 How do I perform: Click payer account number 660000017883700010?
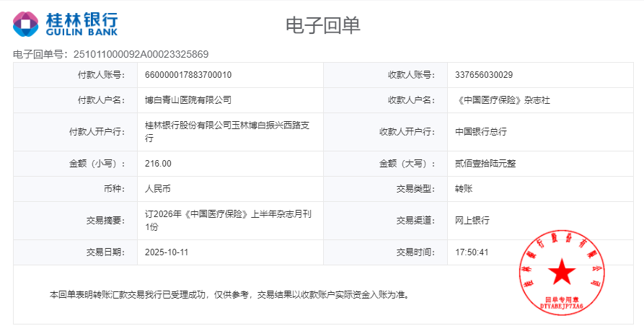[x=188, y=75]
